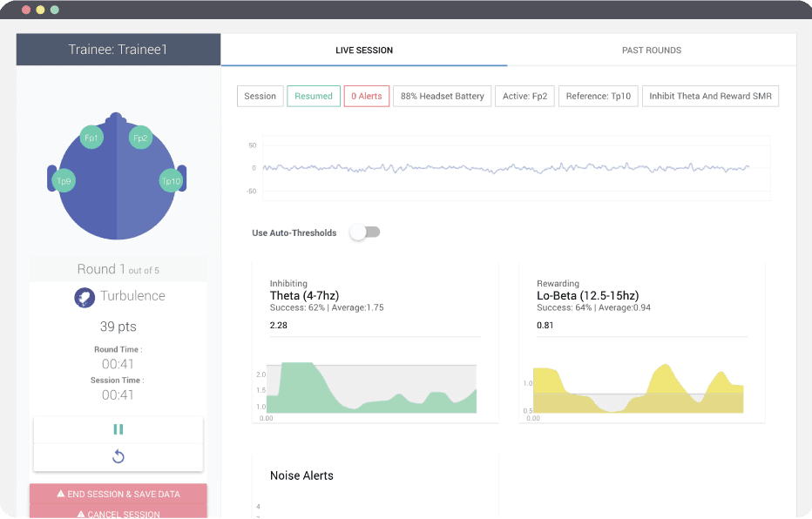Screen dimensions: 812x519
Task: Click the Cancel Session button
Action: (118, 512)
